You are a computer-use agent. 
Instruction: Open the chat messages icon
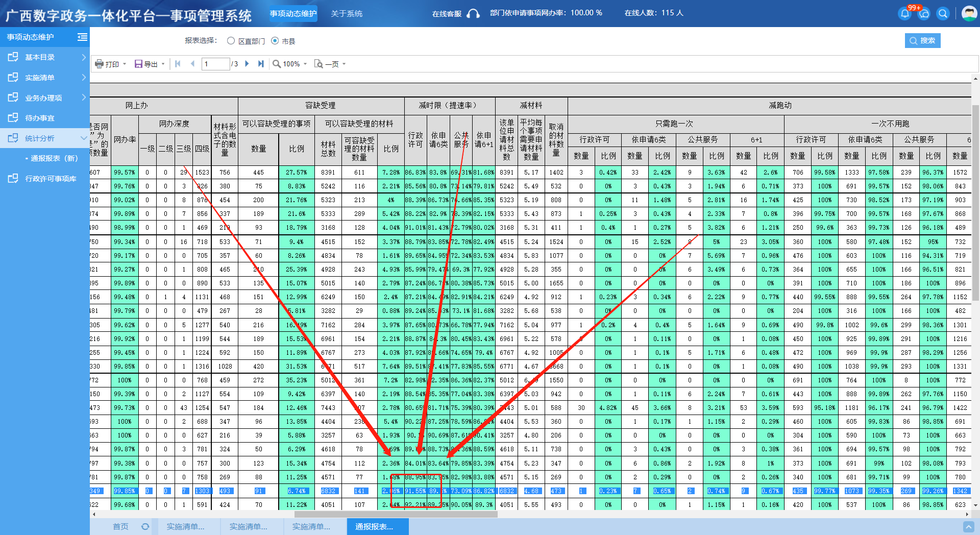924,14
